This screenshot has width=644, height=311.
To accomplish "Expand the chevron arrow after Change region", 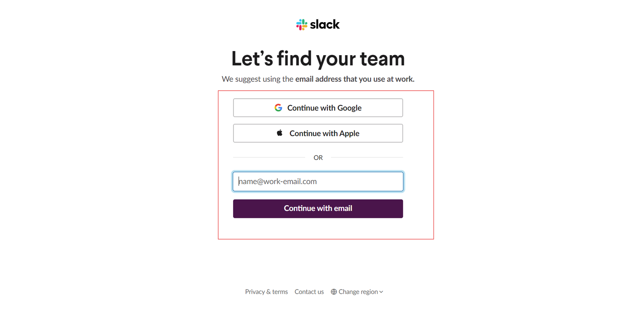I will tap(381, 292).
